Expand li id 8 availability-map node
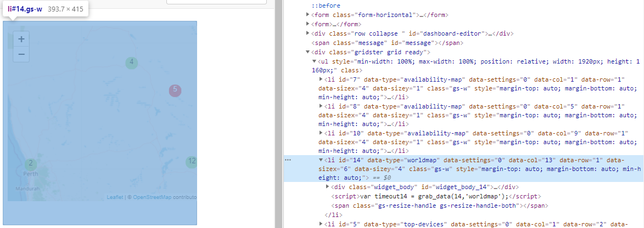The height and width of the screenshot is (228, 644). [321, 106]
